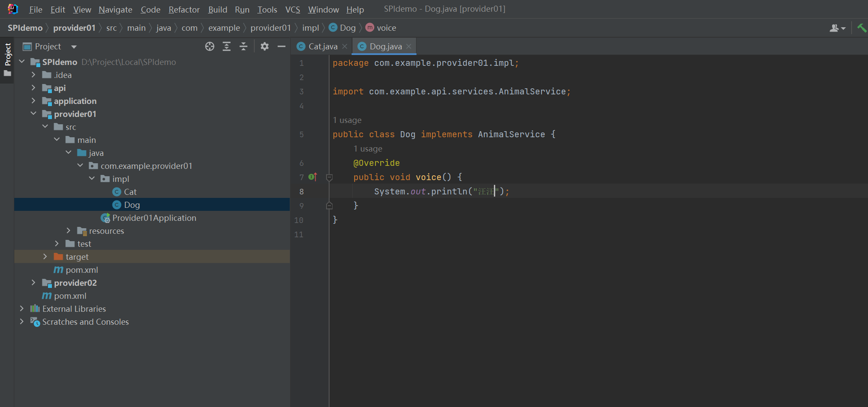
Task: Collapse the impl package arrow
Action: 92,178
